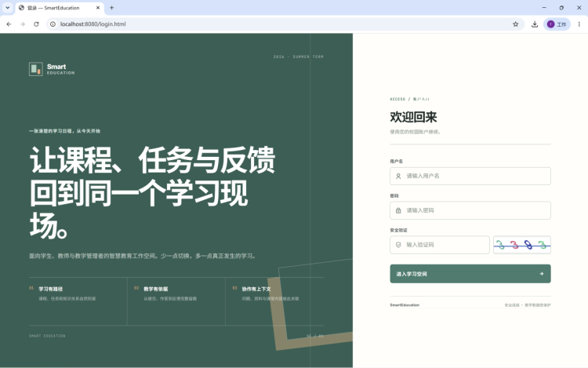This screenshot has width=588, height=368.
Task: Restore down the browser window
Action: point(561,8)
